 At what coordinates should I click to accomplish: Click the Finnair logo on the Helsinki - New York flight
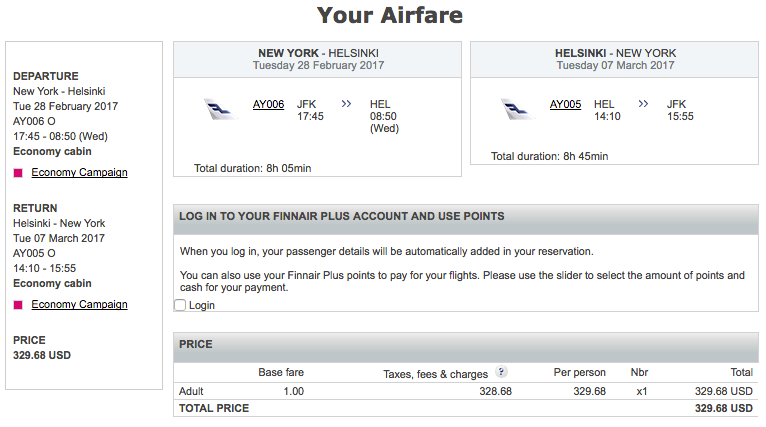[x=519, y=109]
